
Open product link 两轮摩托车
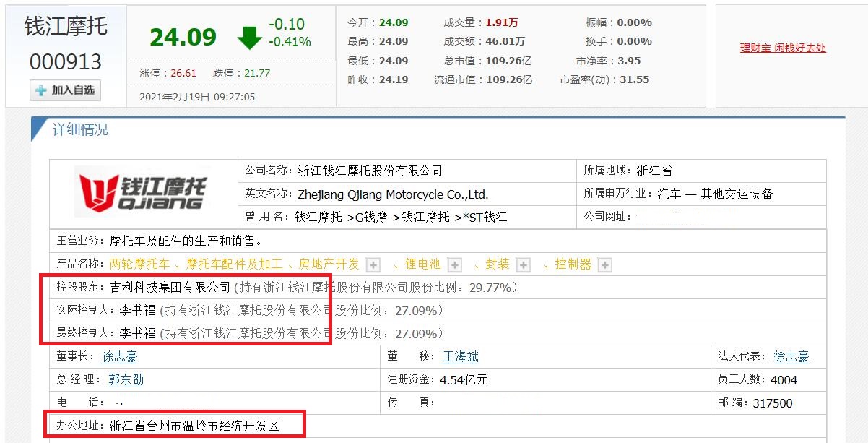click(140, 264)
